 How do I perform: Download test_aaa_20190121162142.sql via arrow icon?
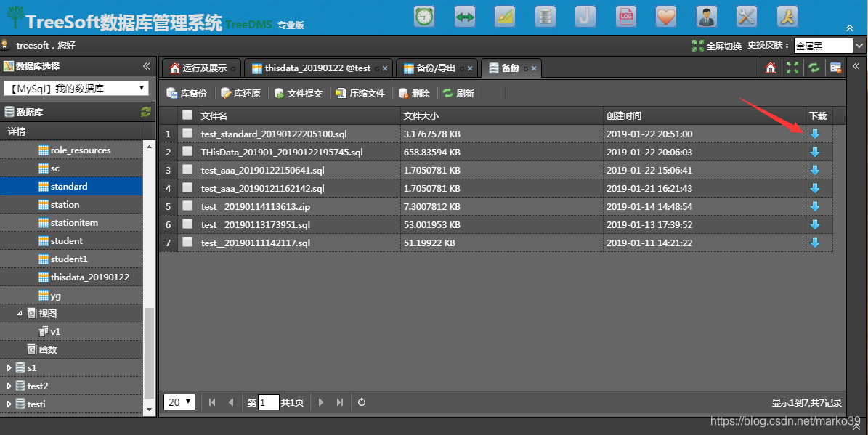pos(815,188)
